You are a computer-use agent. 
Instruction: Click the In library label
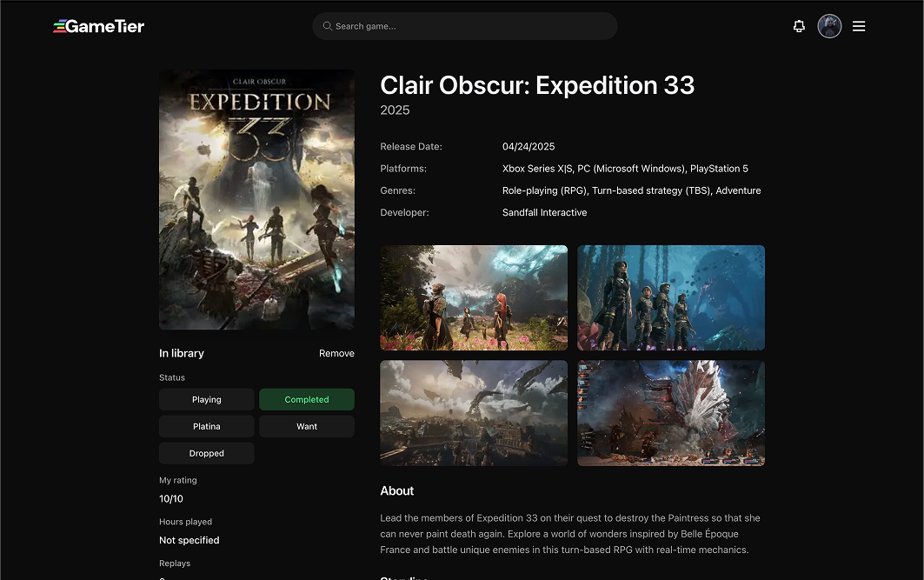(x=182, y=353)
